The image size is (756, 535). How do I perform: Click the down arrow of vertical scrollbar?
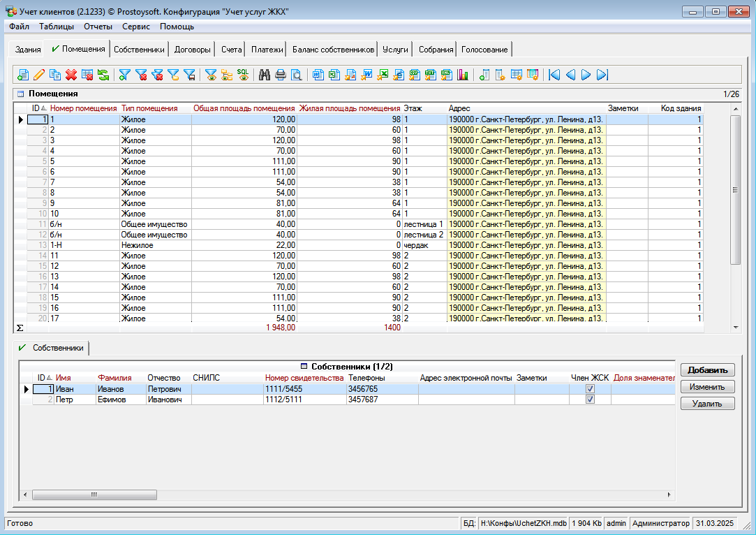[735, 328]
